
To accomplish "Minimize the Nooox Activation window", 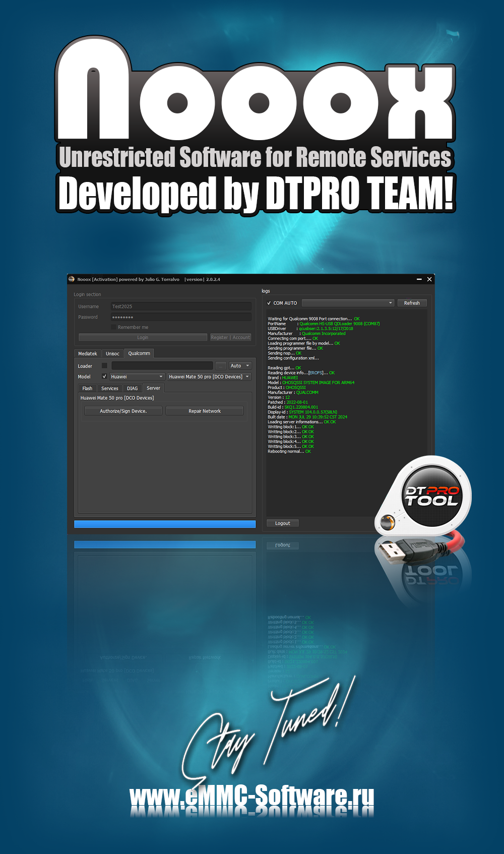I will click(419, 279).
